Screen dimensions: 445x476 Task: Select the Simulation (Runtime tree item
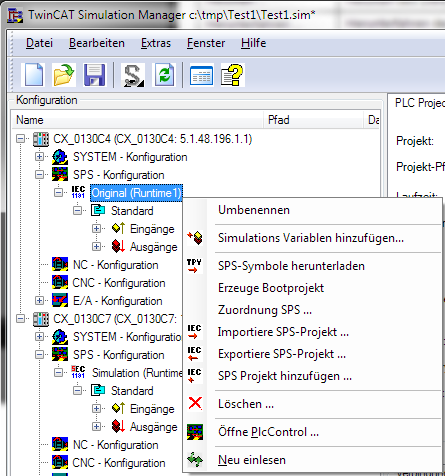tap(137, 373)
